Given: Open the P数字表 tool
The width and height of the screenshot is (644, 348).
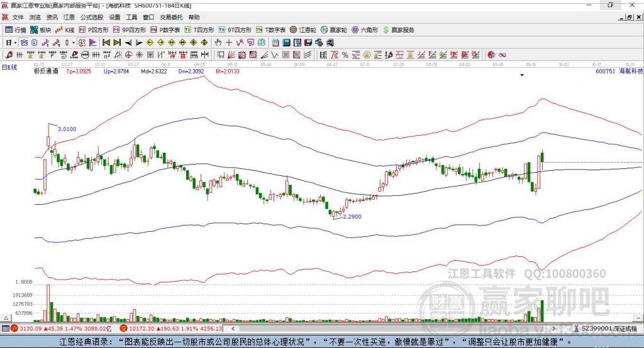Looking at the screenshot, I should click(165, 30).
